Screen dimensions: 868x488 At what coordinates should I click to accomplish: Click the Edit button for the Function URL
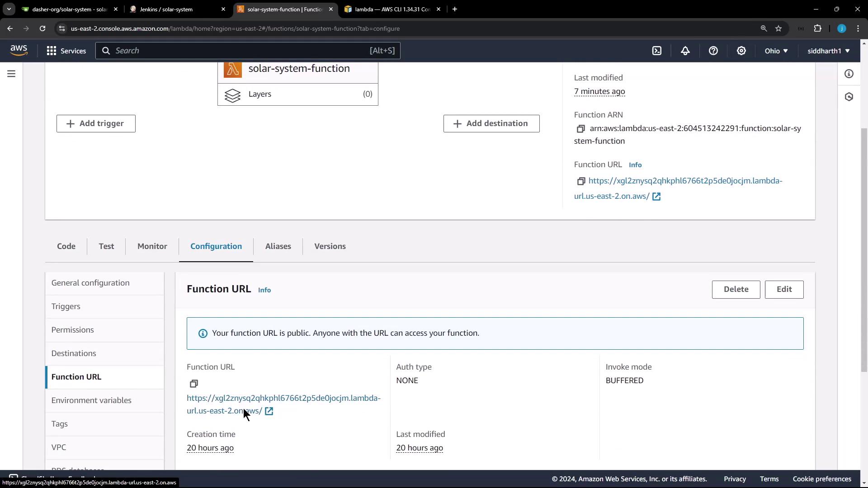[784, 289]
